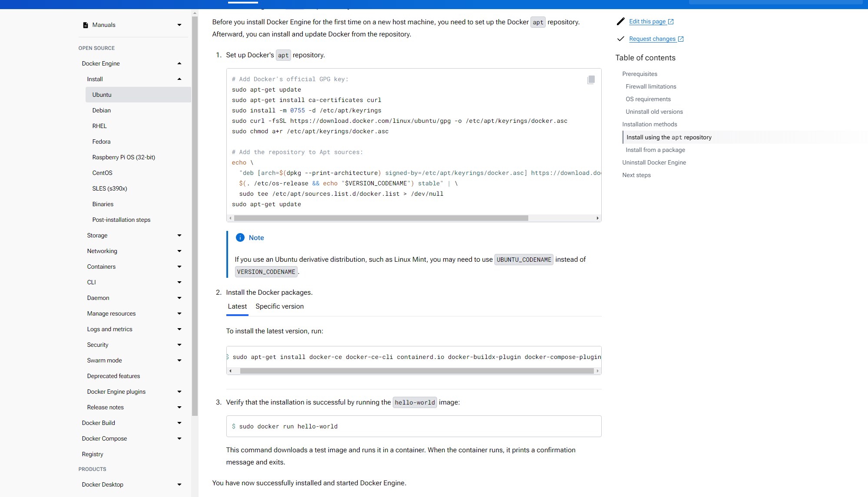
Task: Collapse the Docker Engine section
Action: (179, 63)
